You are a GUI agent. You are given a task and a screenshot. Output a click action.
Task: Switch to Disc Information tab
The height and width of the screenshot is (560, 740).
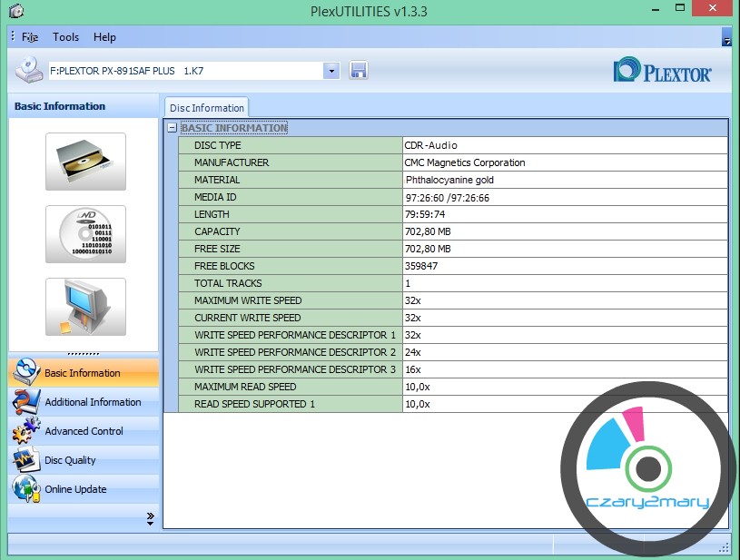(x=206, y=108)
